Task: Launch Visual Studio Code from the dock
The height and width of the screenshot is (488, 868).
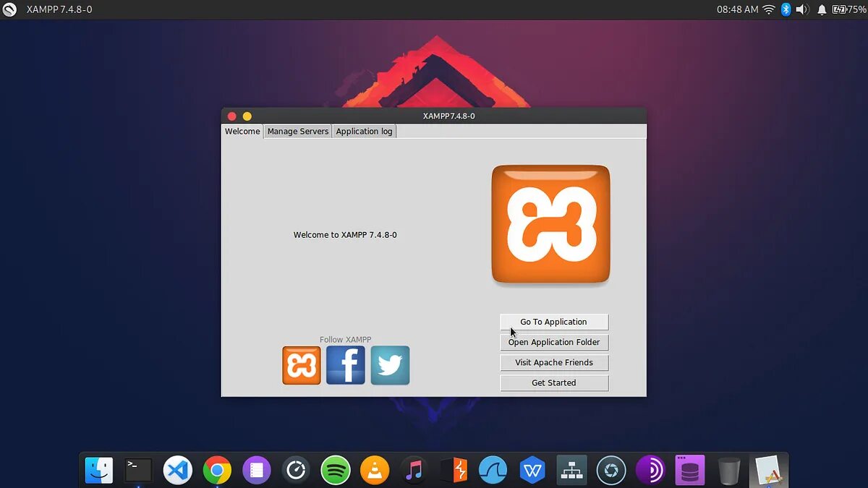Action: tap(177, 471)
